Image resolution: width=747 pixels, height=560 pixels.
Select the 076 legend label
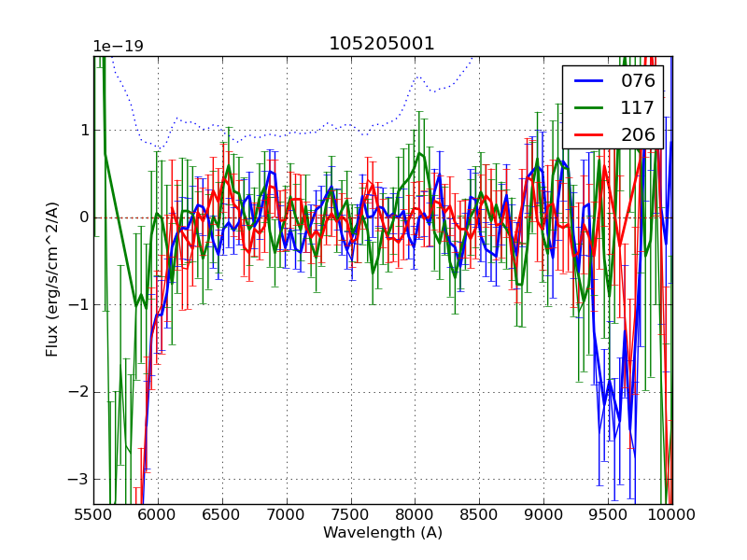click(x=638, y=80)
